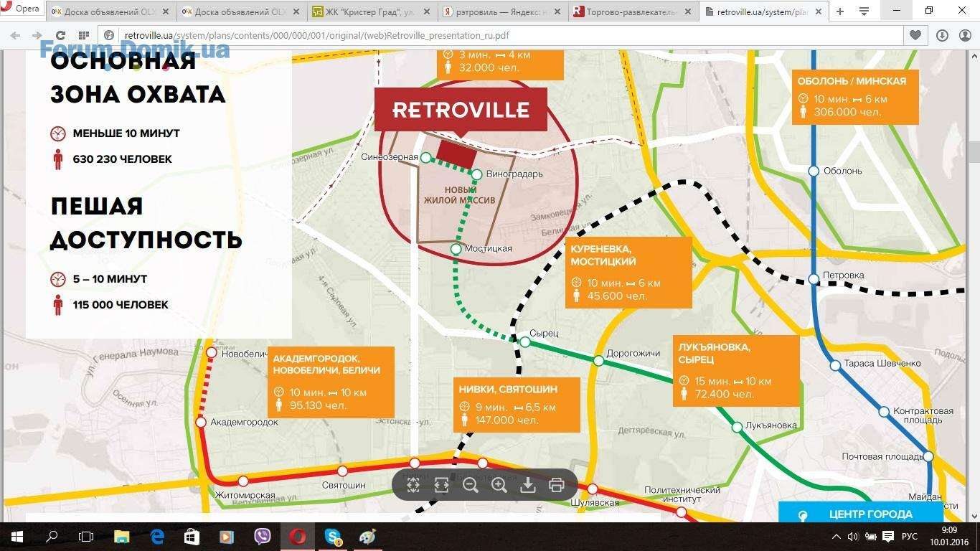
Task: Open File Explorer from taskbar
Action: [121, 537]
